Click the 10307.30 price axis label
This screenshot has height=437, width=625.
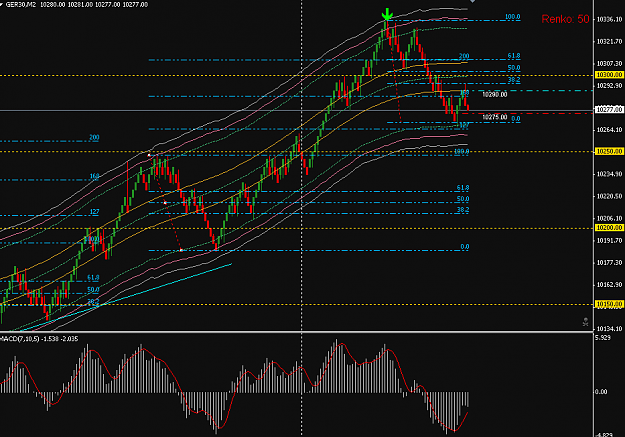tap(609, 63)
